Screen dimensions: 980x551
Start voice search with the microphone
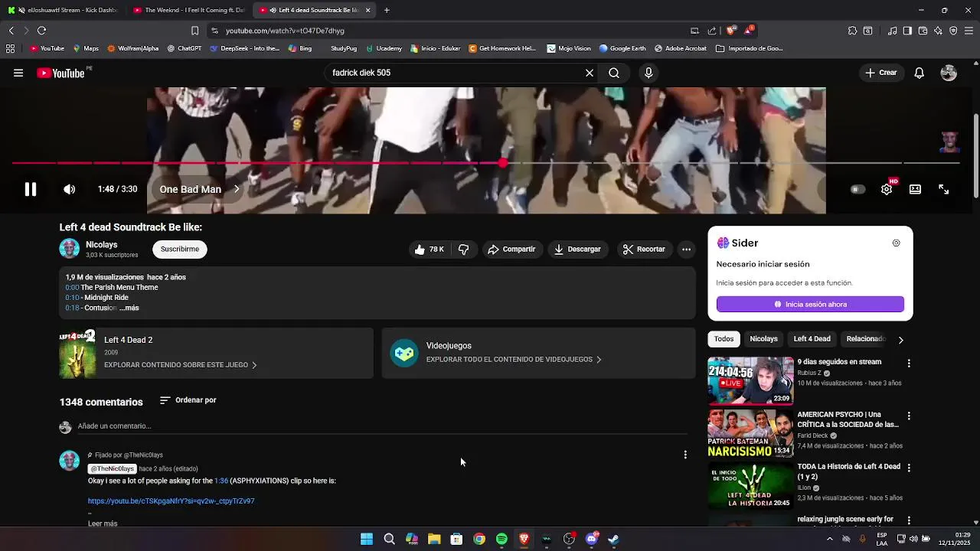(648, 73)
